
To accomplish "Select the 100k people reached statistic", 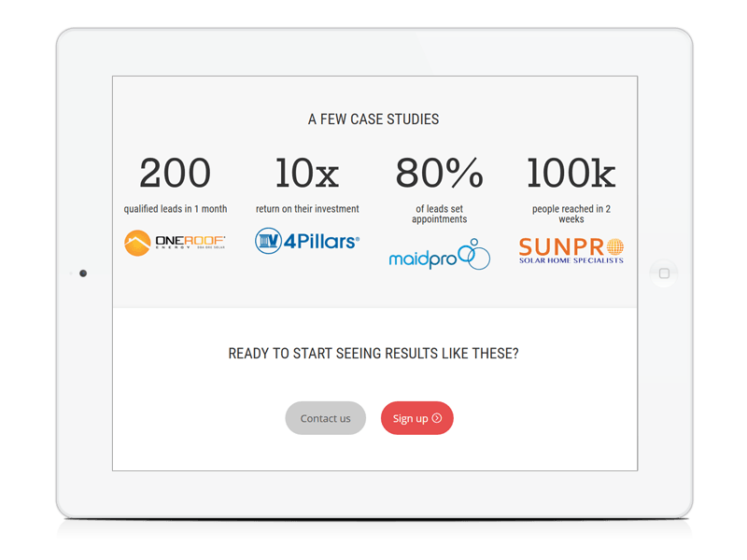I will pos(571,173).
